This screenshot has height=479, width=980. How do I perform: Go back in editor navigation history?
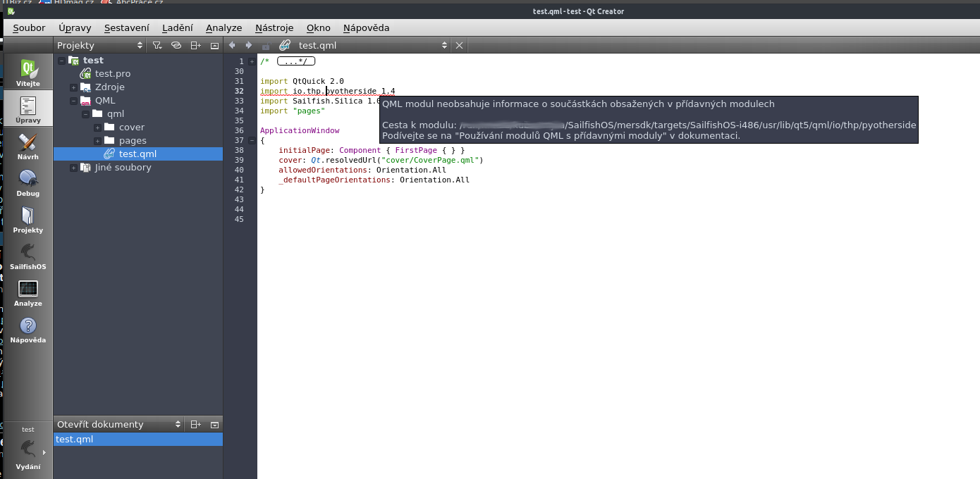click(x=232, y=45)
